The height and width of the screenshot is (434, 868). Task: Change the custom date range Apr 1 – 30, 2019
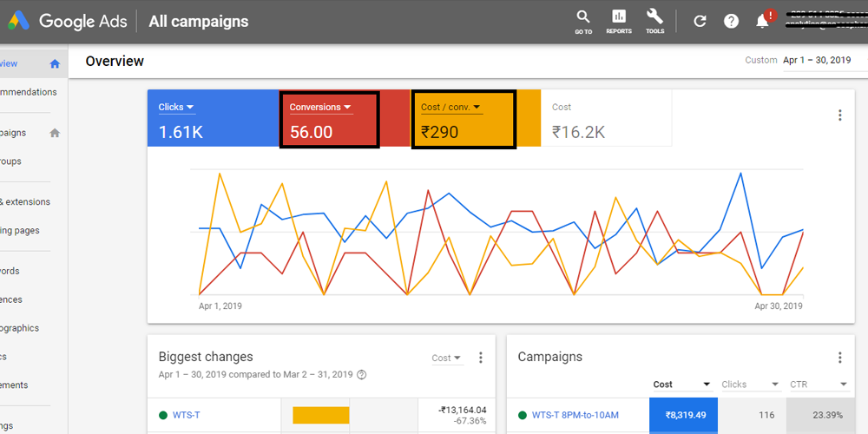tap(817, 61)
